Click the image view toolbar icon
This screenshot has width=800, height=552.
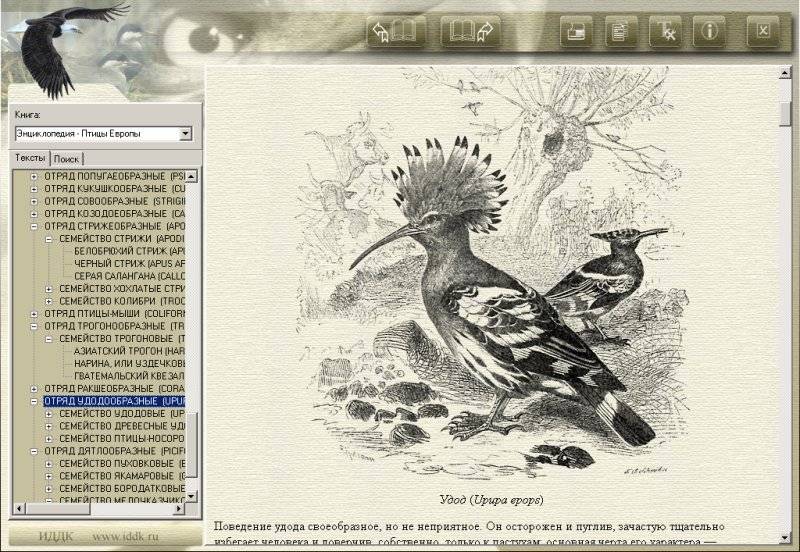pyautogui.click(x=574, y=31)
